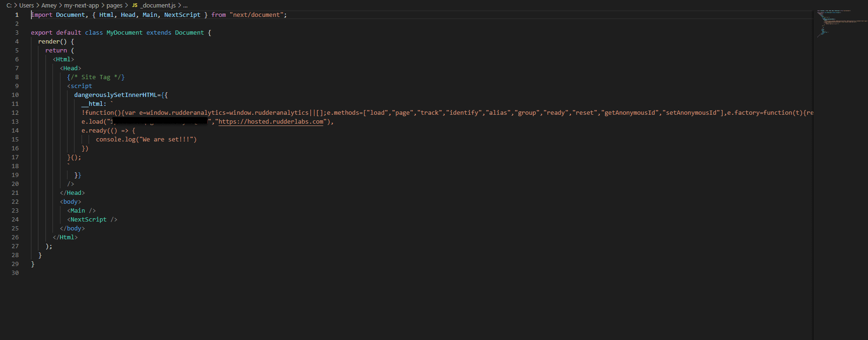The width and height of the screenshot is (868, 340).
Task: Select line 12 via its line number
Action: pos(15,113)
